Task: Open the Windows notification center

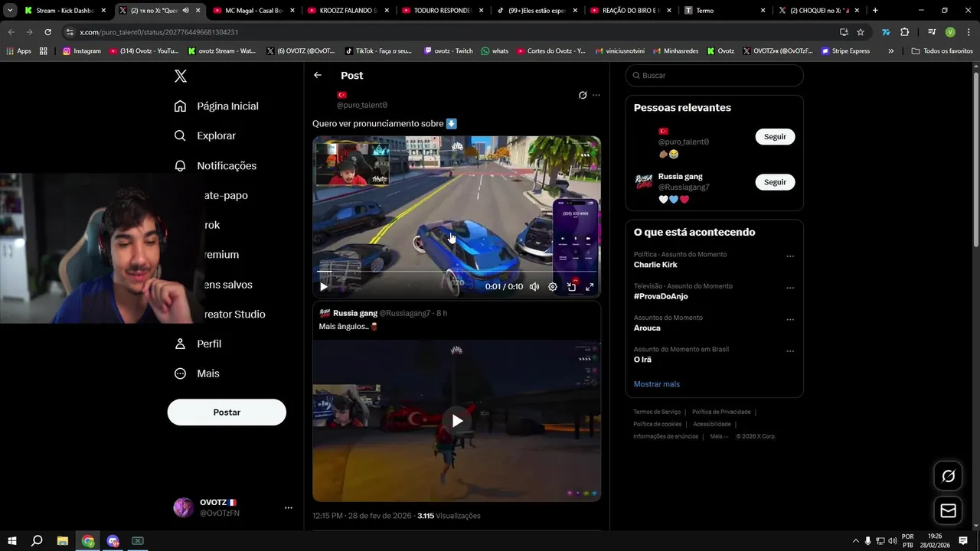Action: (x=964, y=541)
